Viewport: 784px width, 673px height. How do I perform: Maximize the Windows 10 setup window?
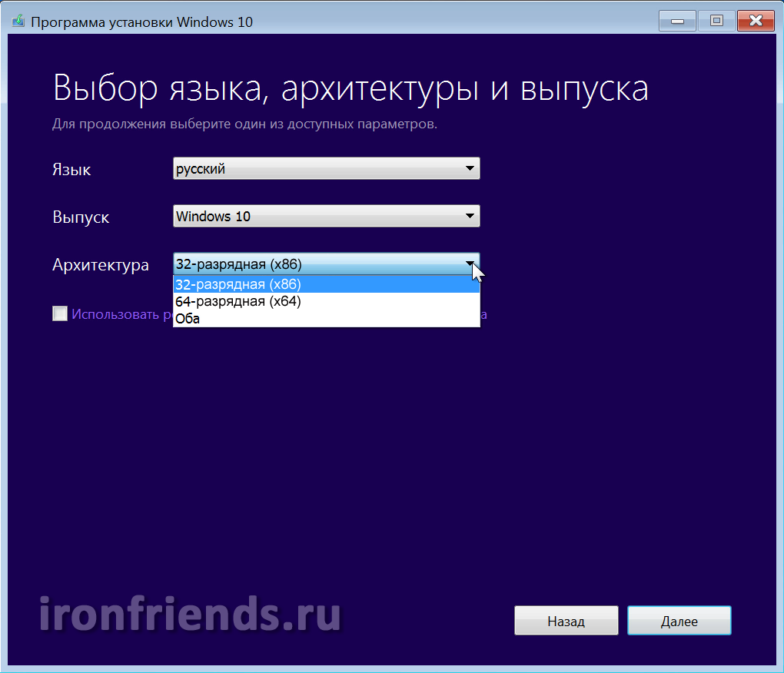(x=716, y=21)
